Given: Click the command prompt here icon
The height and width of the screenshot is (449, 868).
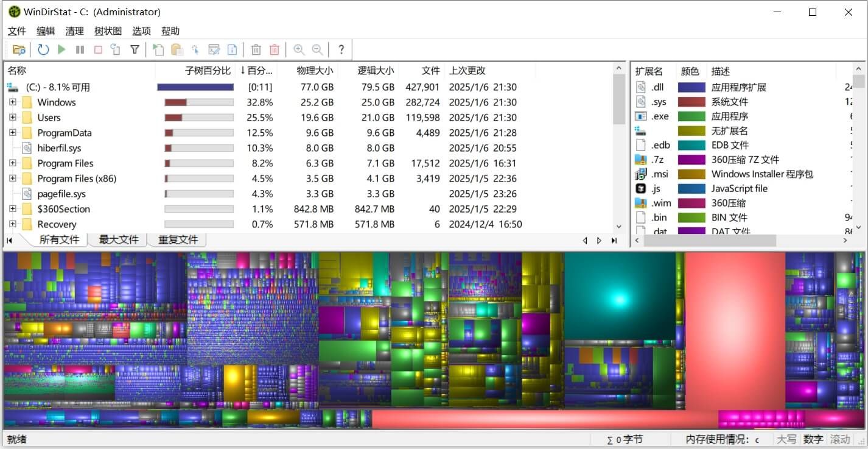Looking at the screenshot, I should [214, 49].
